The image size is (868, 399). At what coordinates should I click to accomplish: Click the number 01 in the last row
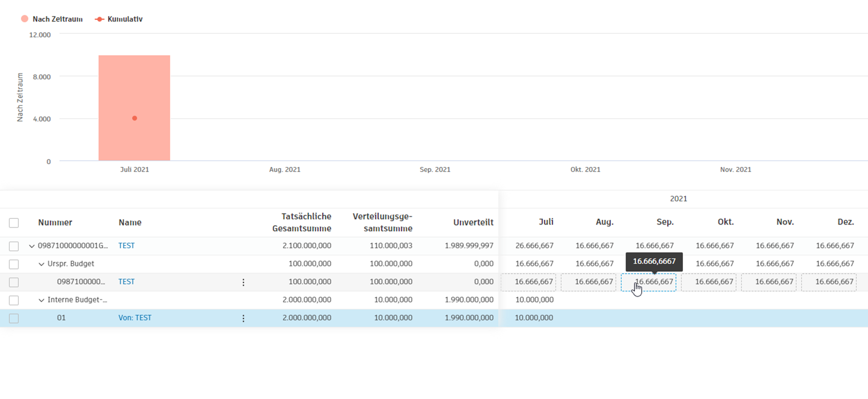tap(61, 318)
